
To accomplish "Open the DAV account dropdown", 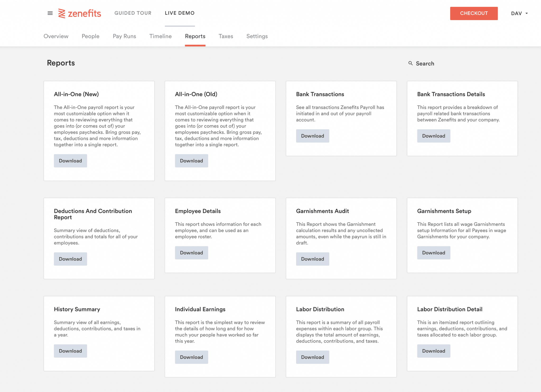I will [x=519, y=13].
